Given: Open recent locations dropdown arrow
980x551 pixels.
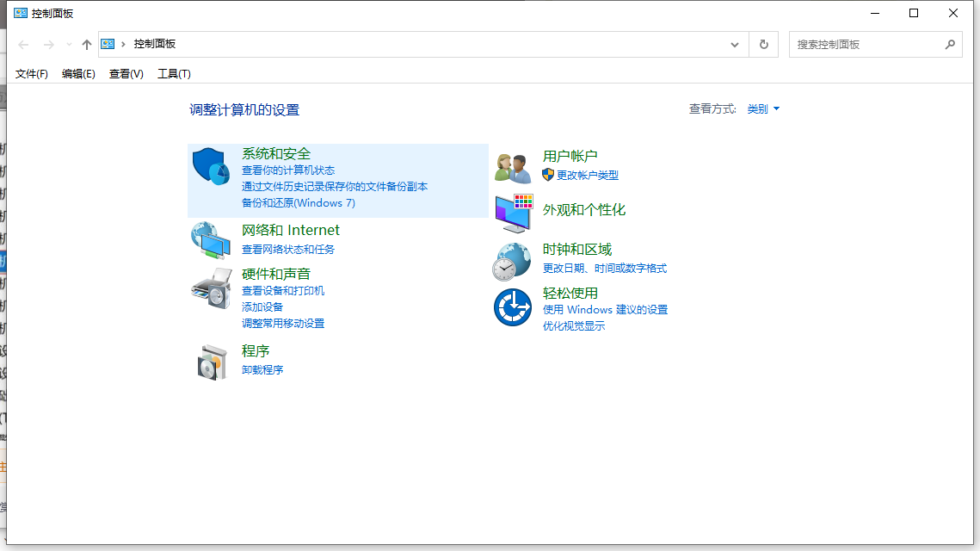Looking at the screenshot, I should pos(69,45).
